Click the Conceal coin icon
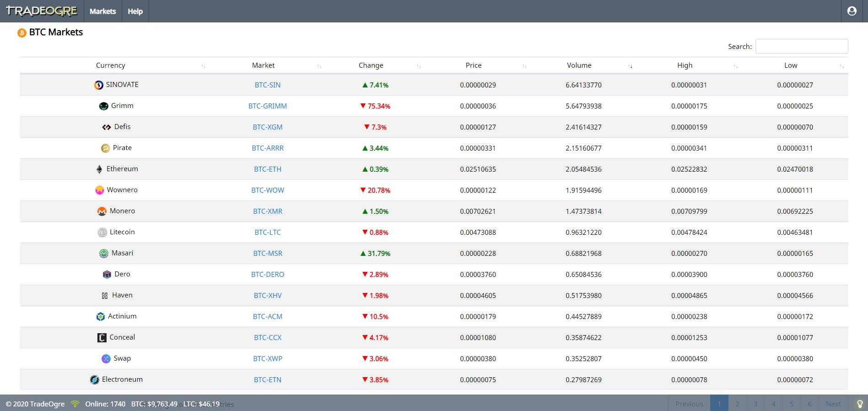Screen dimensions: 868x411 102,338
